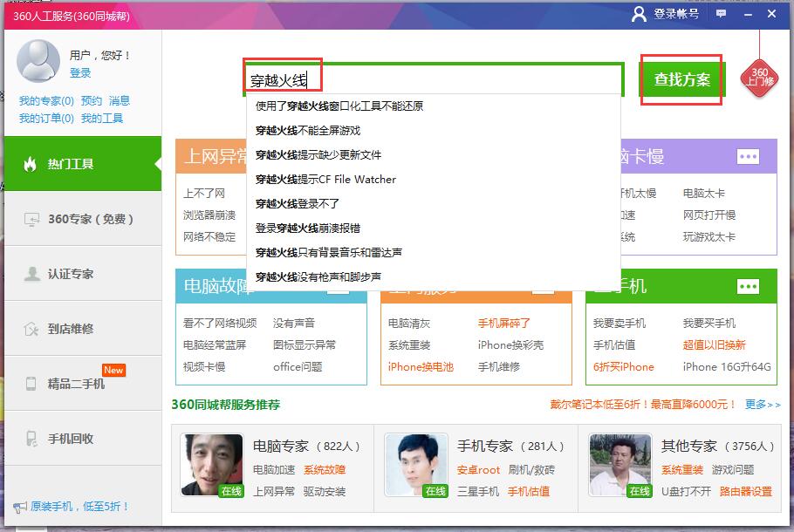Click 电脑经常蓝屏 link
Screen dimensions: 794x532
click(215, 345)
